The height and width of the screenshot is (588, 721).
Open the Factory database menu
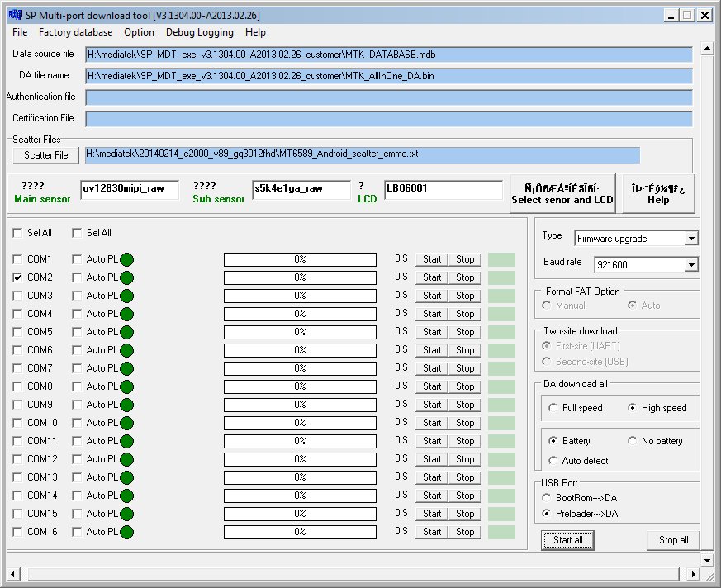[x=75, y=32]
